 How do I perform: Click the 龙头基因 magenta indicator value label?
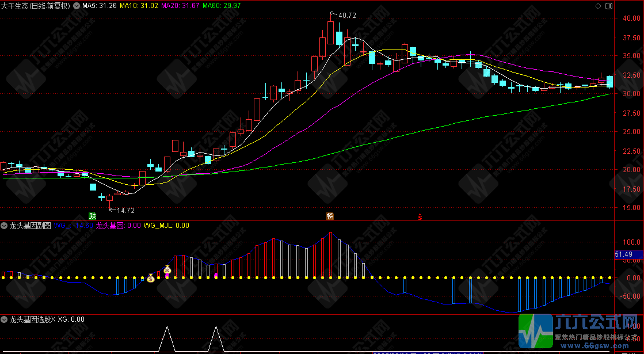(118, 226)
